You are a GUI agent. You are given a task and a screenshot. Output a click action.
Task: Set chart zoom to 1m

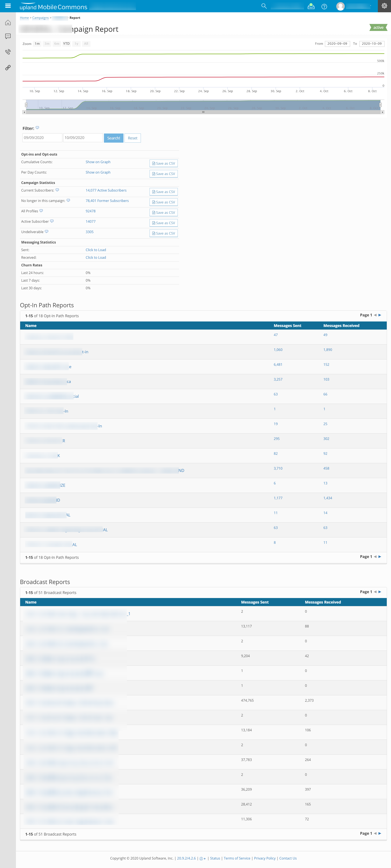click(x=37, y=44)
